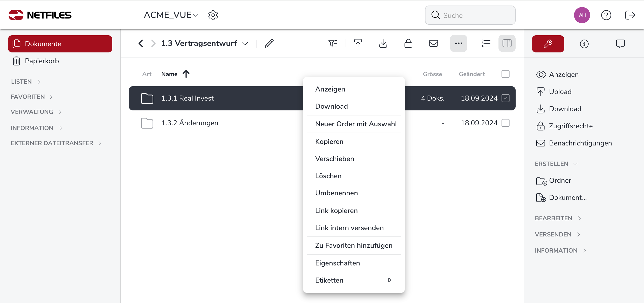644x303 pixels.
Task: Check the 1.3.2 Änderungen checkbox
Action: pyautogui.click(x=505, y=123)
